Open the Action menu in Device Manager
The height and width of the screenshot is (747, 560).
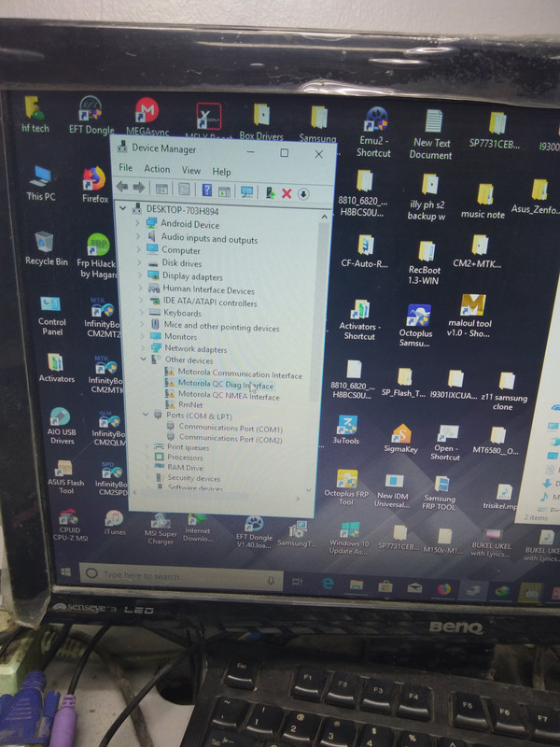157,169
